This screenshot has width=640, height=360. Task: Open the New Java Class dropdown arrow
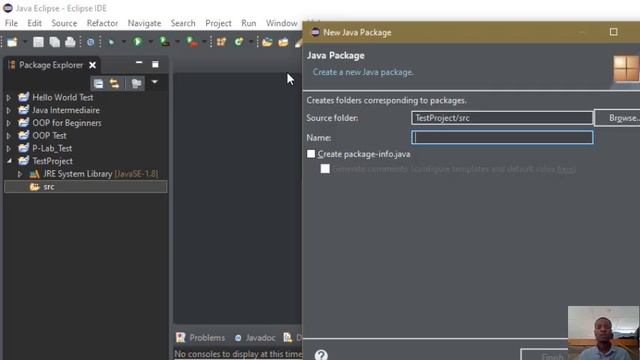pyautogui.click(x=251, y=42)
